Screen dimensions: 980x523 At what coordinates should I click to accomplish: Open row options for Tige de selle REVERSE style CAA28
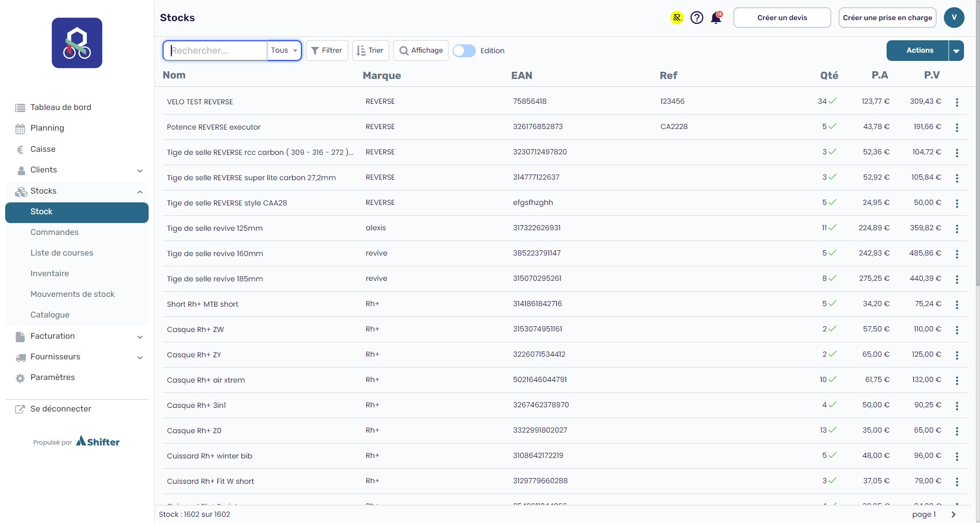pos(957,203)
